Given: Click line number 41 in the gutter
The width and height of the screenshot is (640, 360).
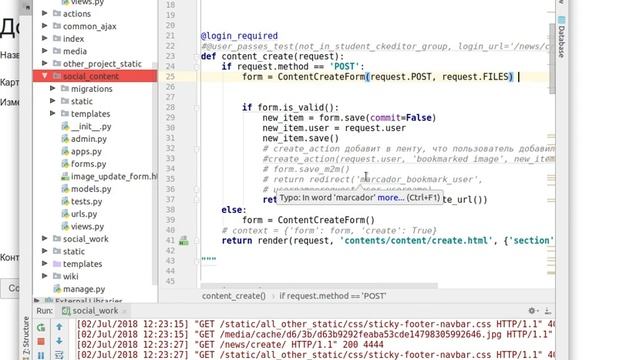Looking at the screenshot, I should 170,240.
